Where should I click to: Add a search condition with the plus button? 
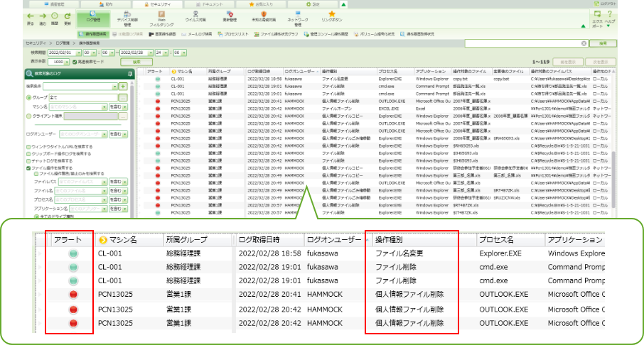[x=123, y=87]
